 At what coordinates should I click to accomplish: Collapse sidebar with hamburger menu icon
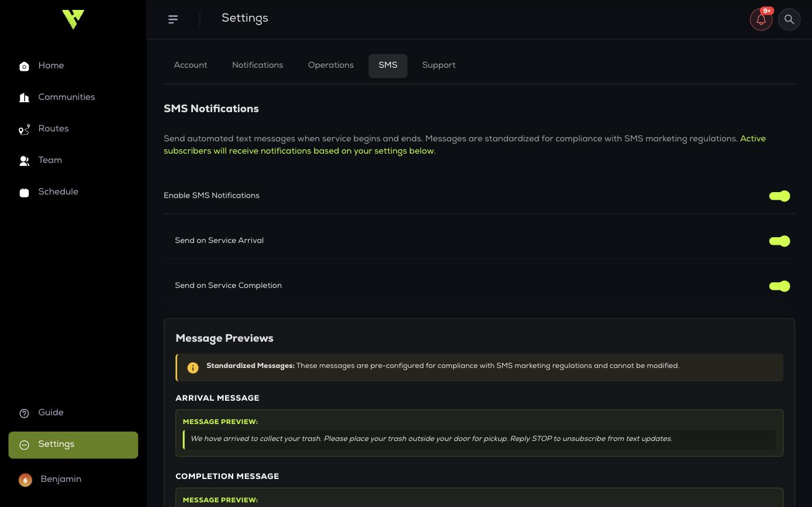coord(173,19)
